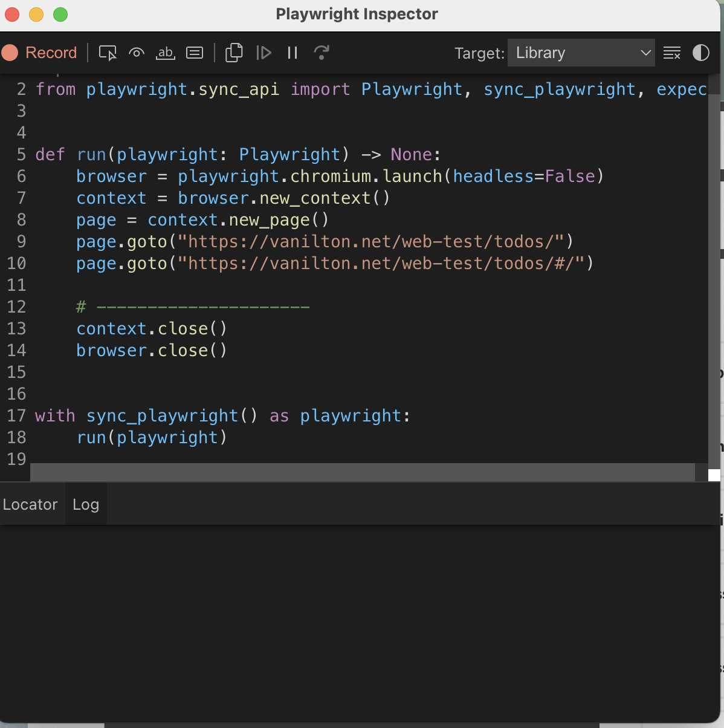Viewport: 724px width, 728px height.
Task: Minimize the Playwright Inspector window
Action: coord(36,14)
